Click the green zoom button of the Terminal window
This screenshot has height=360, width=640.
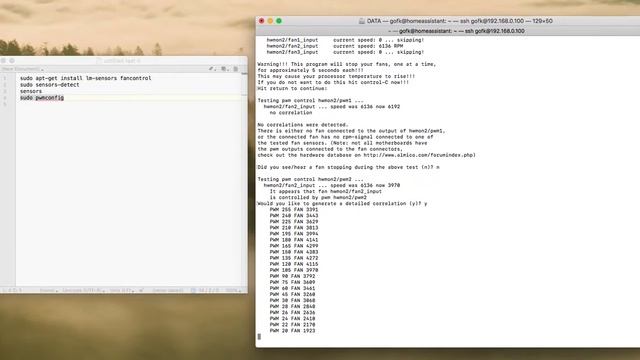click(x=279, y=21)
